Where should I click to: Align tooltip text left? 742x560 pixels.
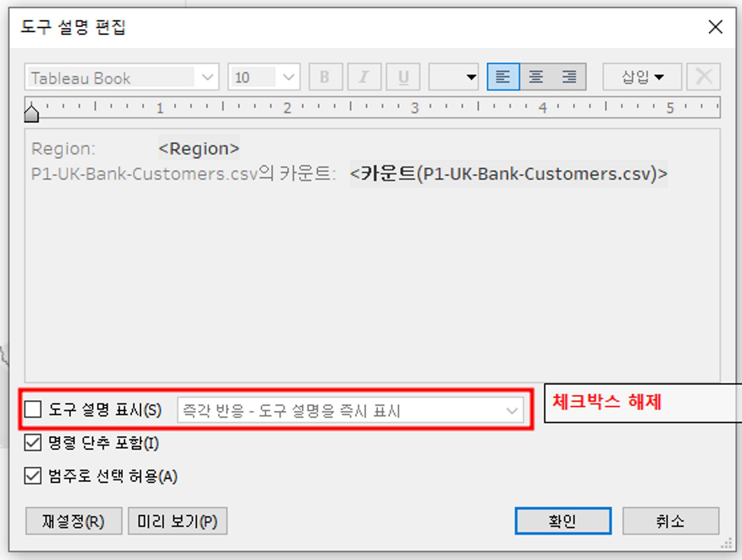[x=503, y=77]
